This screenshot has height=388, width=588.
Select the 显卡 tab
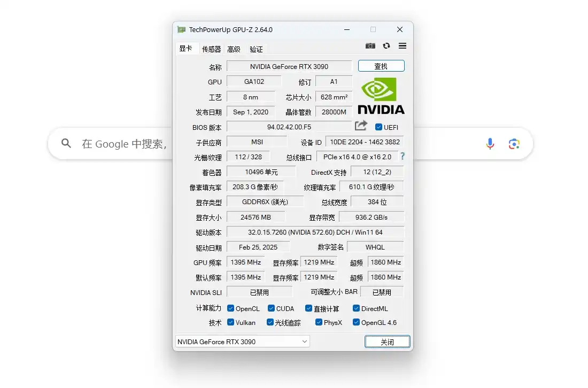pos(185,48)
